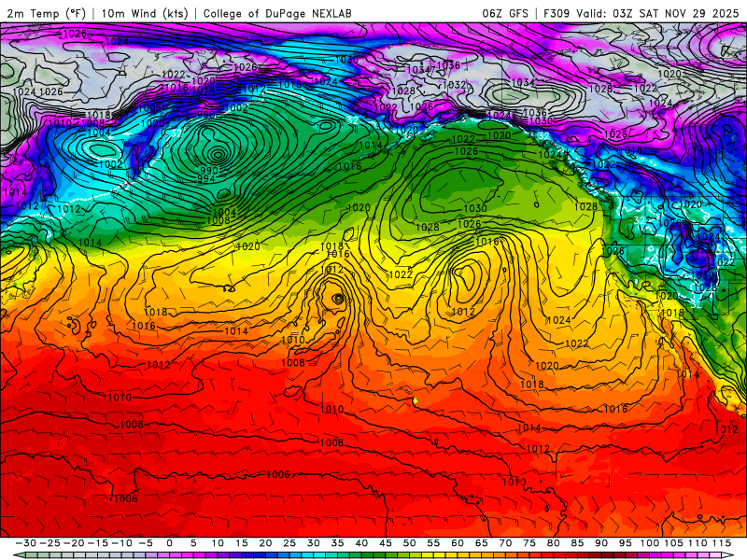Select the -20 value on temperature scale
The width and height of the screenshot is (747, 560).
pyautogui.click(x=74, y=543)
